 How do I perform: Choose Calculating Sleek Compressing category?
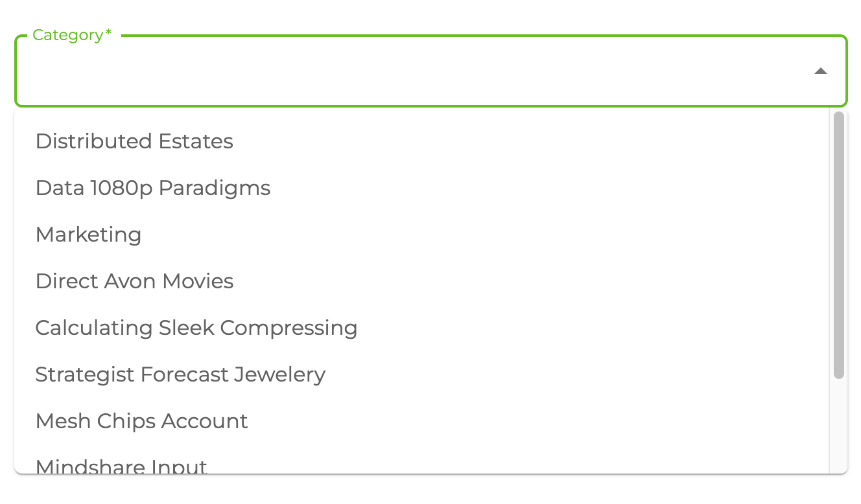[x=196, y=328]
